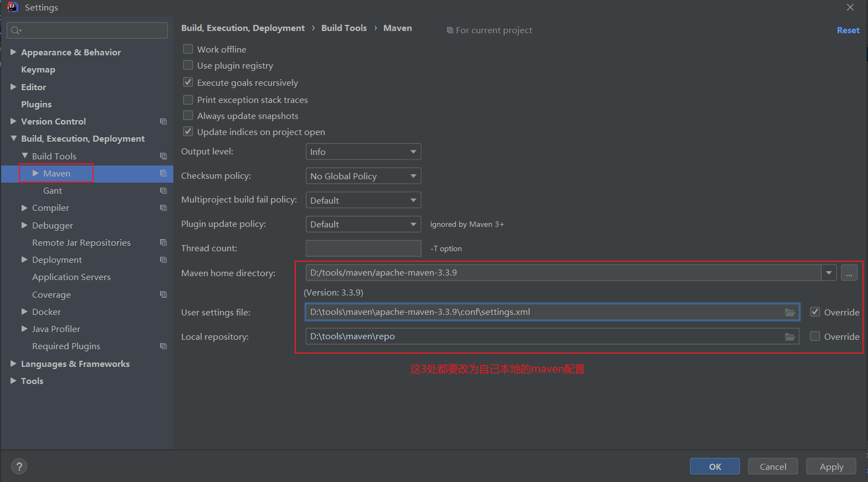Open the Plugin update policy dropdown
This screenshot has height=482, width=868.
tap(363, 224)
